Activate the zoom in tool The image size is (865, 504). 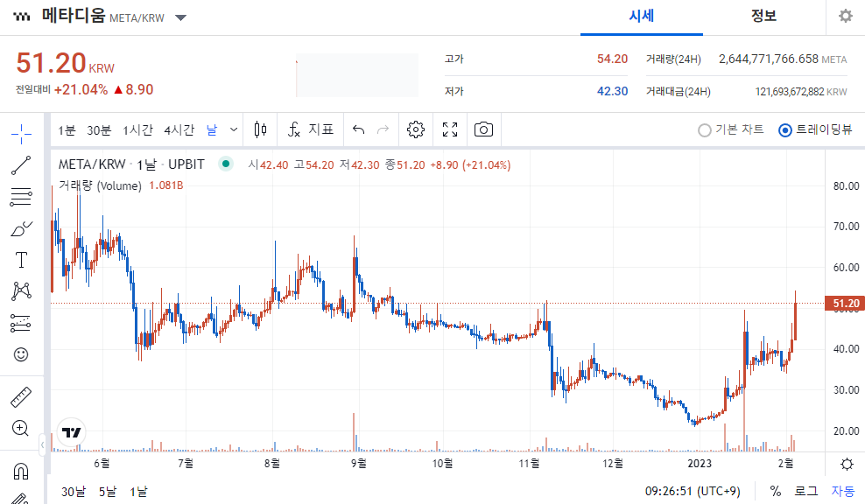[21, 429]
